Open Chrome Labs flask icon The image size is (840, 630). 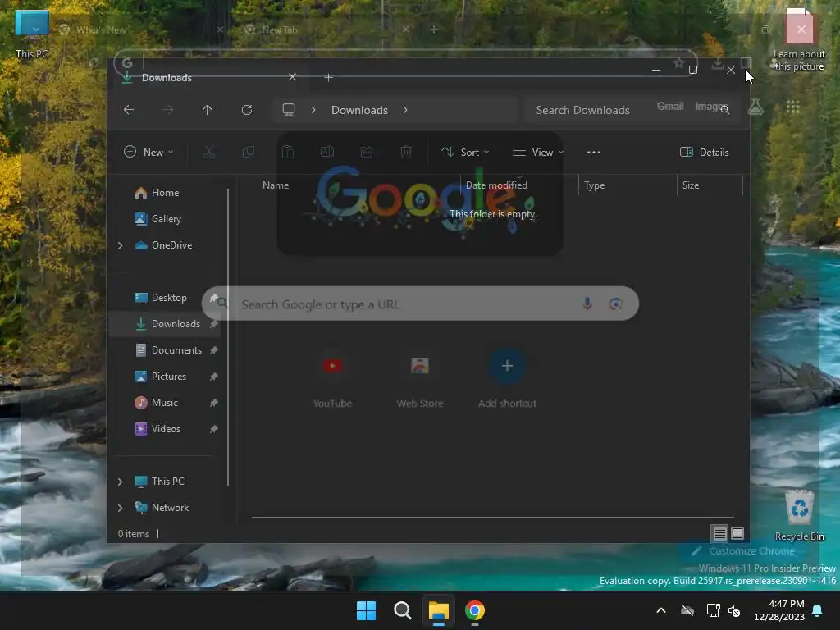(x=756, y=107)
